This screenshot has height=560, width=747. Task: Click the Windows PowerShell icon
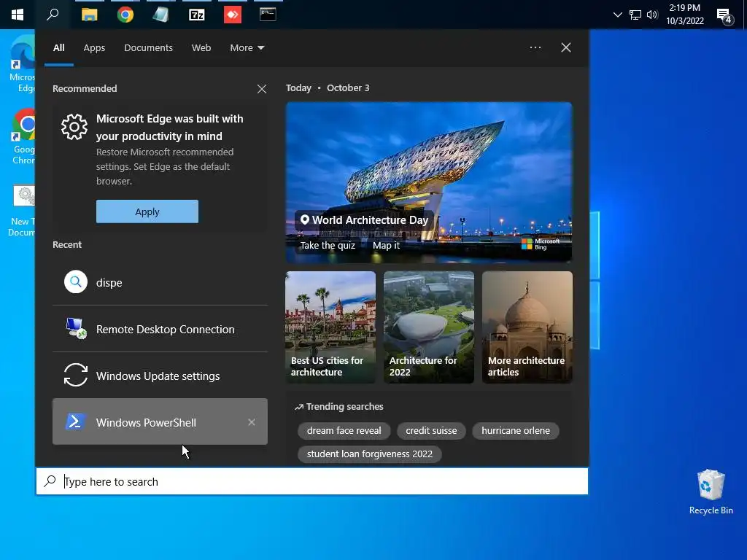coord(75,421)
